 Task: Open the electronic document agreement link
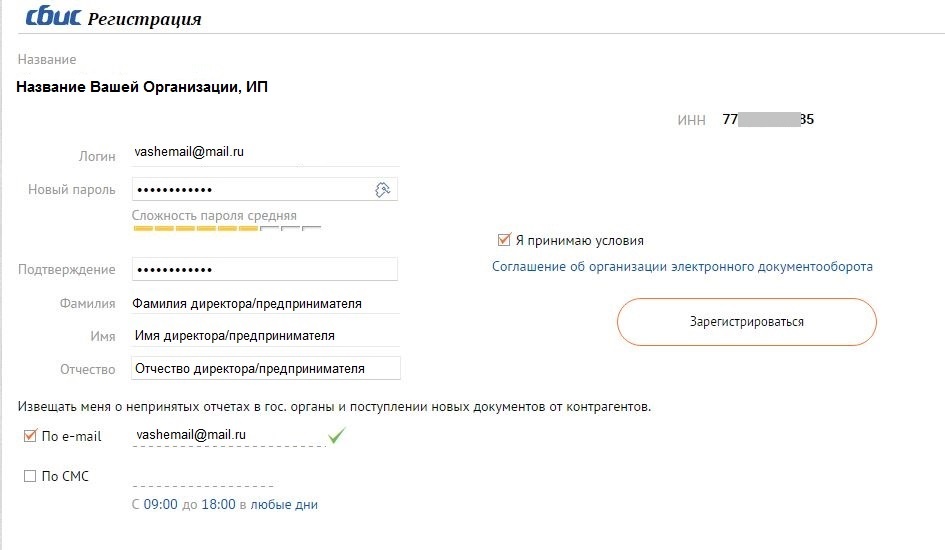click(x=682, y=267)
